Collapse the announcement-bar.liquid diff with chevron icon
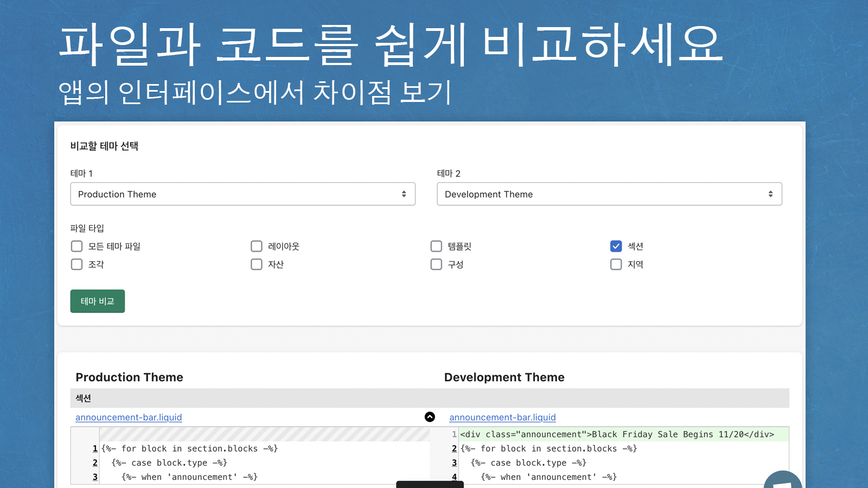 (x=430, y=417)
